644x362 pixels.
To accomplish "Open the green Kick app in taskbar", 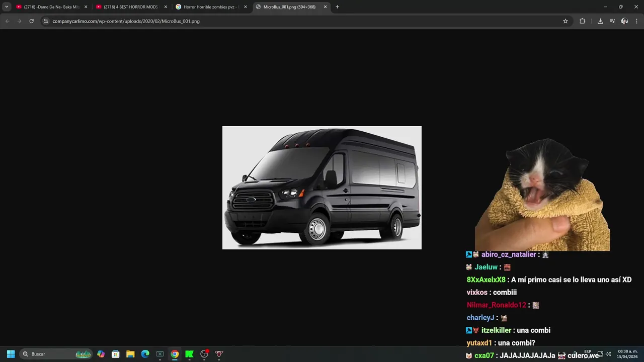I will 189,354.
